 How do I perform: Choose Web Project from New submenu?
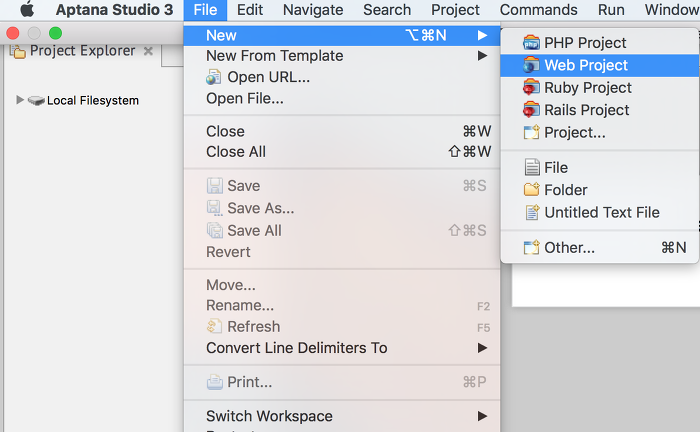click(600, 65)
